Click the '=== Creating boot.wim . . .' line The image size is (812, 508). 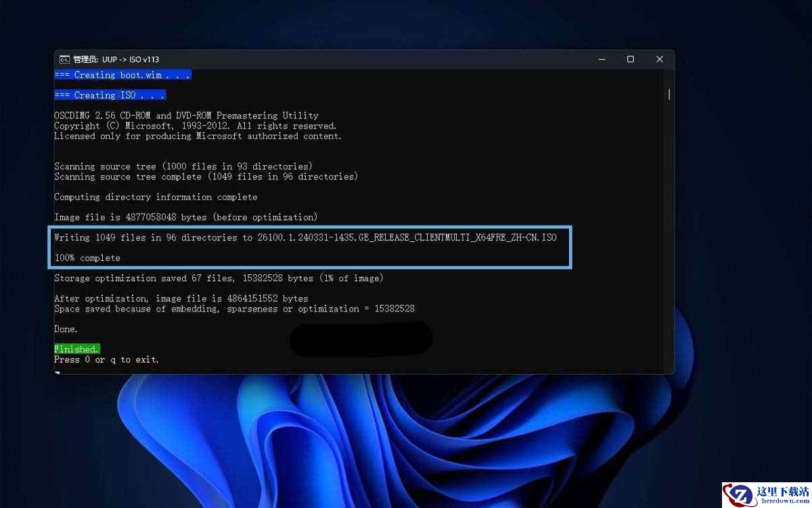pyautogui.click(x=122, y=75)
